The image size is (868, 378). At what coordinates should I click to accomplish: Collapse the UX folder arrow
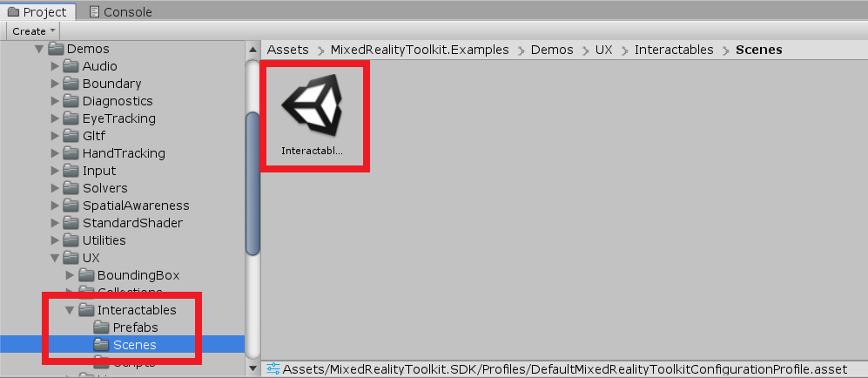tap(54, 258)
